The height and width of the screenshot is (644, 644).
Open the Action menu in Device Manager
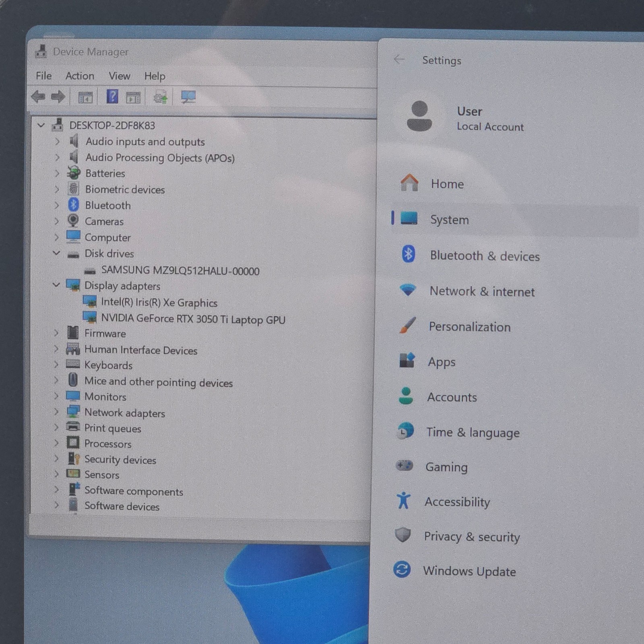click(x=80, y=76)
